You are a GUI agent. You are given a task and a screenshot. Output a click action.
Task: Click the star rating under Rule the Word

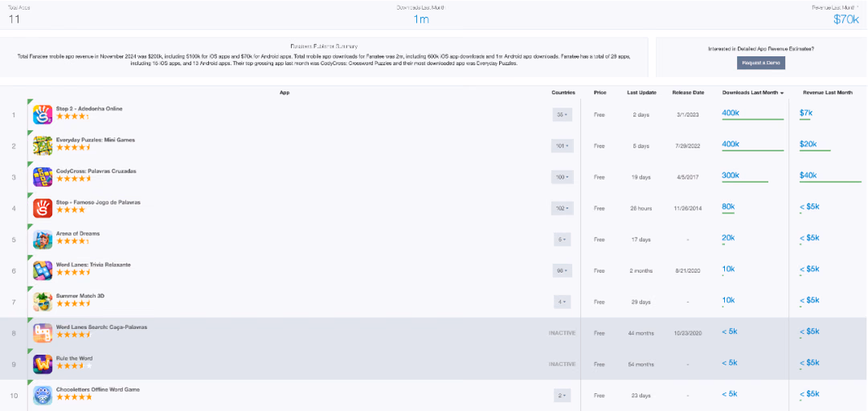point(74,366)
